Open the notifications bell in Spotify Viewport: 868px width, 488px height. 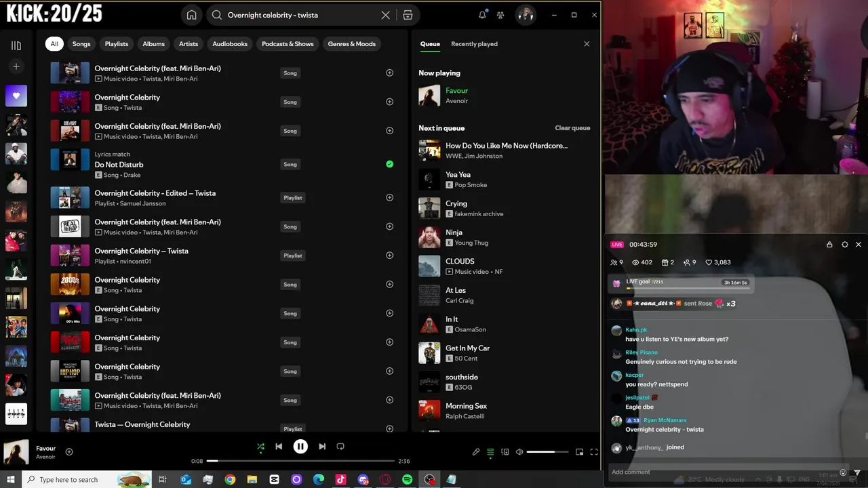pyautogui.click(x=482, y=14)
